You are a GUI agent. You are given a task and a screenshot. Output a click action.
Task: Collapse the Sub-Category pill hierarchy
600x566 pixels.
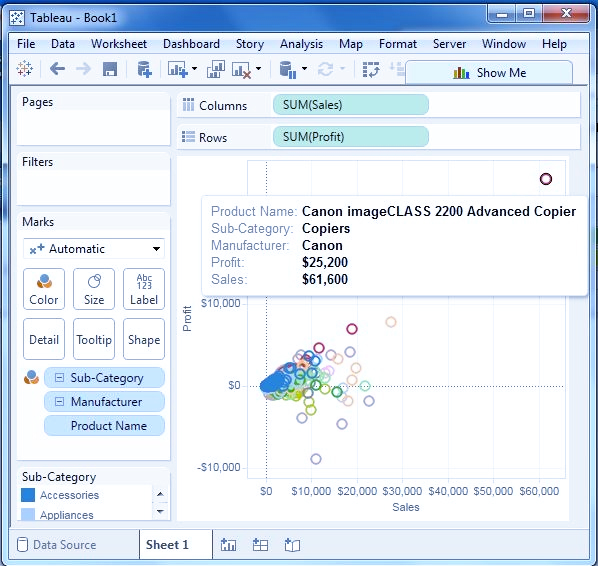59,378
